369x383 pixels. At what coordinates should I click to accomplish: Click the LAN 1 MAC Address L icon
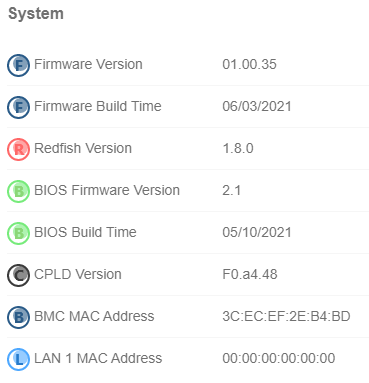(18, 359)
